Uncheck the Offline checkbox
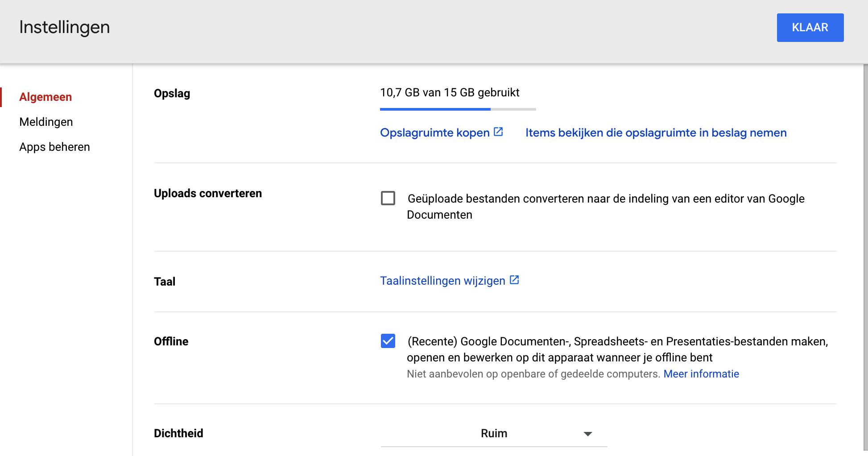This screenshot has height=456, width=868. tap(388, 341)
